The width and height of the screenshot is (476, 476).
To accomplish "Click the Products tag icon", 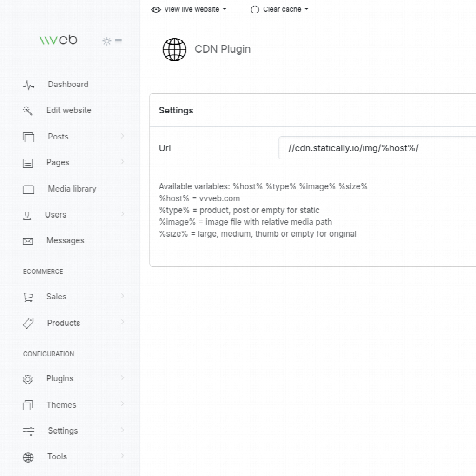I will pyautogui.click(x=28, y=324).
